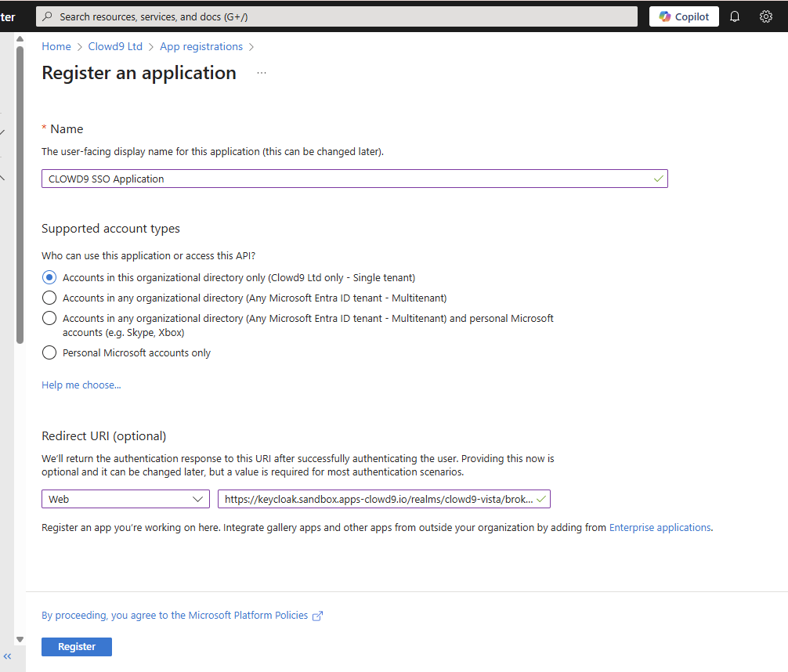Select Multitenant Entra ID only option

[x=49, y=298]
